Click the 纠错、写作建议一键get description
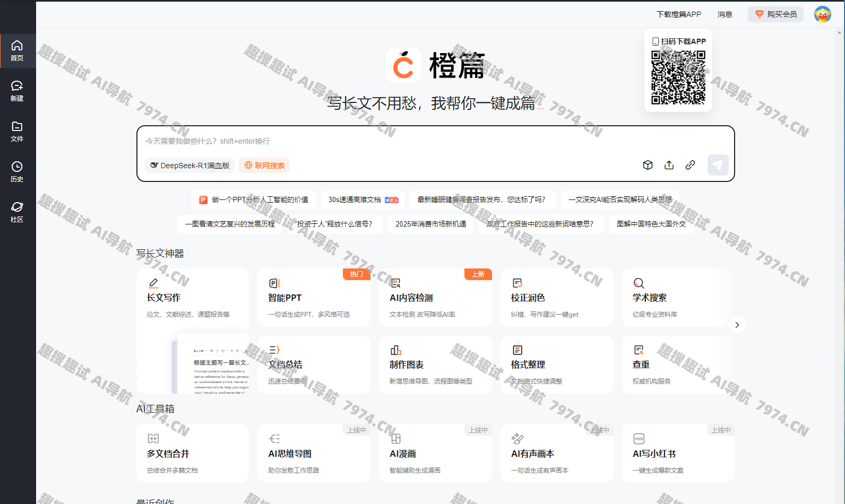The height and width of the screenshot is (504, 845). coord(545,315)
